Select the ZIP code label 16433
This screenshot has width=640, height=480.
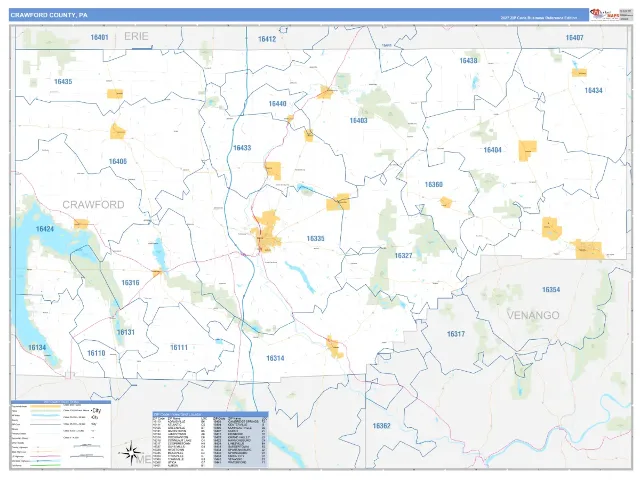(x=242, y=148)
